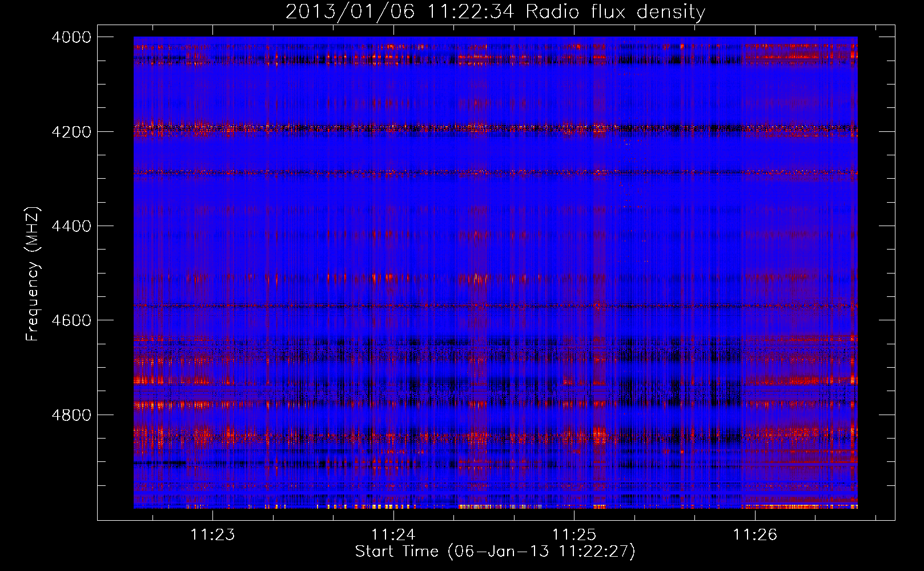Click the 11:24 time tick label
924x571 pixels.
[x=393, y=534]
